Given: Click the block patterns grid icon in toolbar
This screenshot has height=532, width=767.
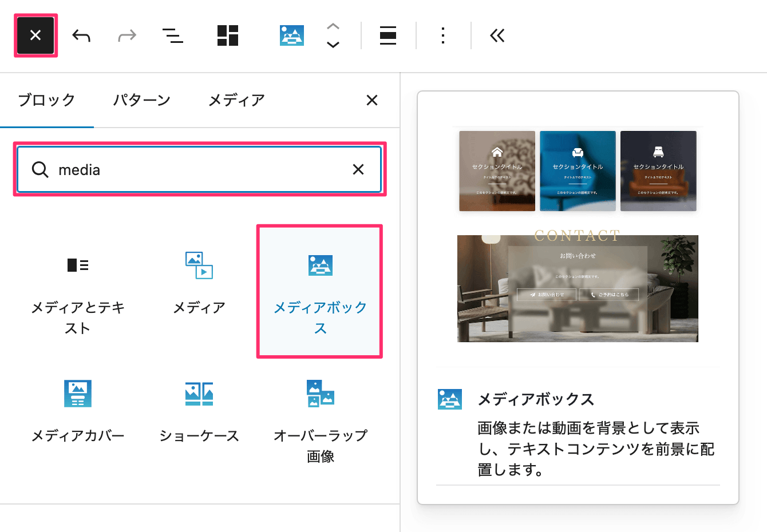Looking at the screenshot, I should pyautogui.click(x=228, y=35).
